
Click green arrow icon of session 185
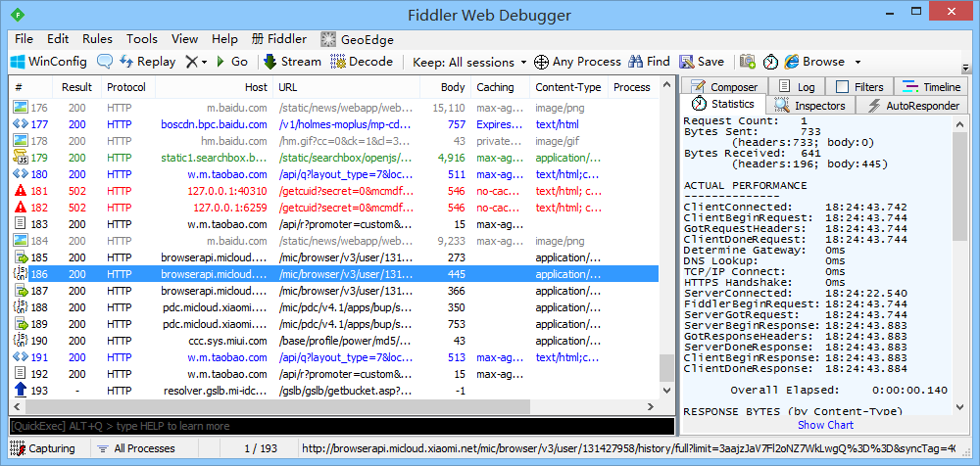click(x=20, y=256)
